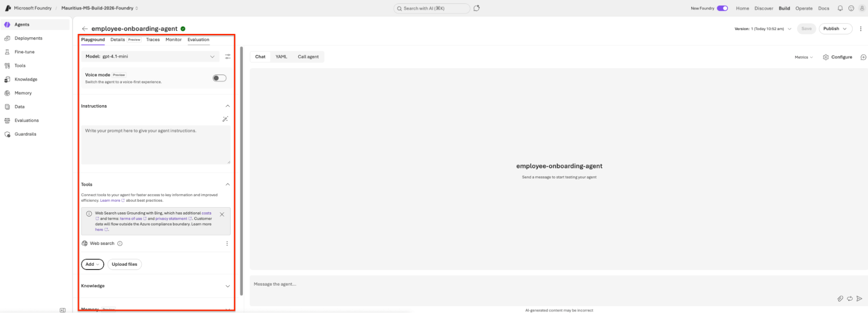Click the Web search info icon
The height and width of the screenshot is (313, 868).
(120, 244)
